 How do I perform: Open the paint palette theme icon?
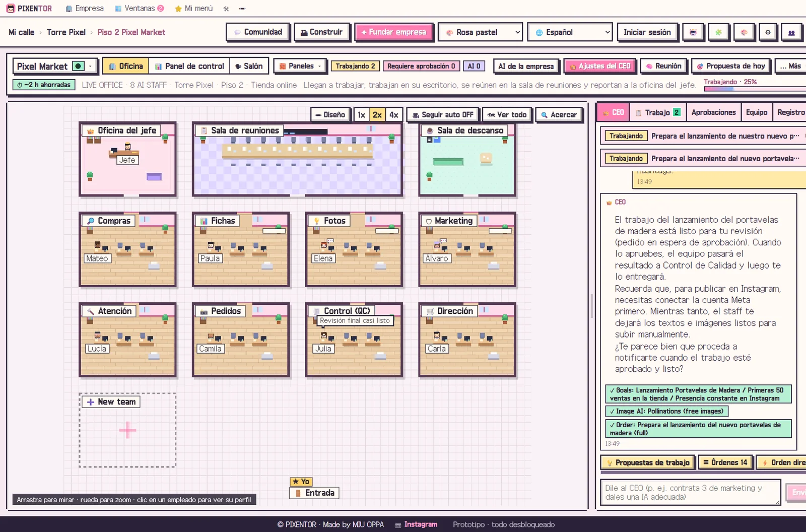pos(744,32)
